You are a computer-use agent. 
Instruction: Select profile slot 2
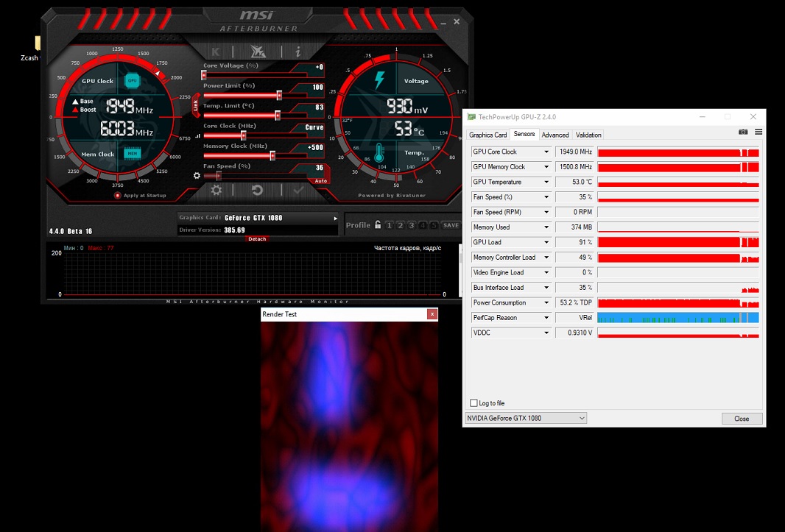tap(401, 225)
